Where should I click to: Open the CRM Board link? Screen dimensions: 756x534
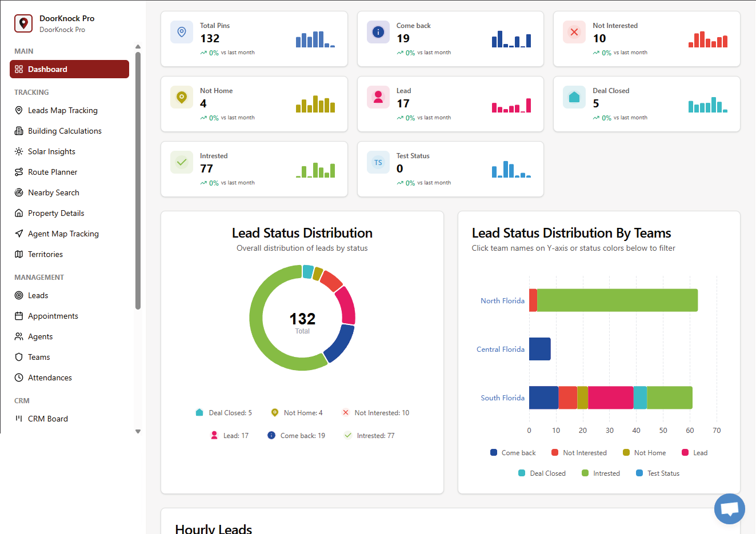48,419
